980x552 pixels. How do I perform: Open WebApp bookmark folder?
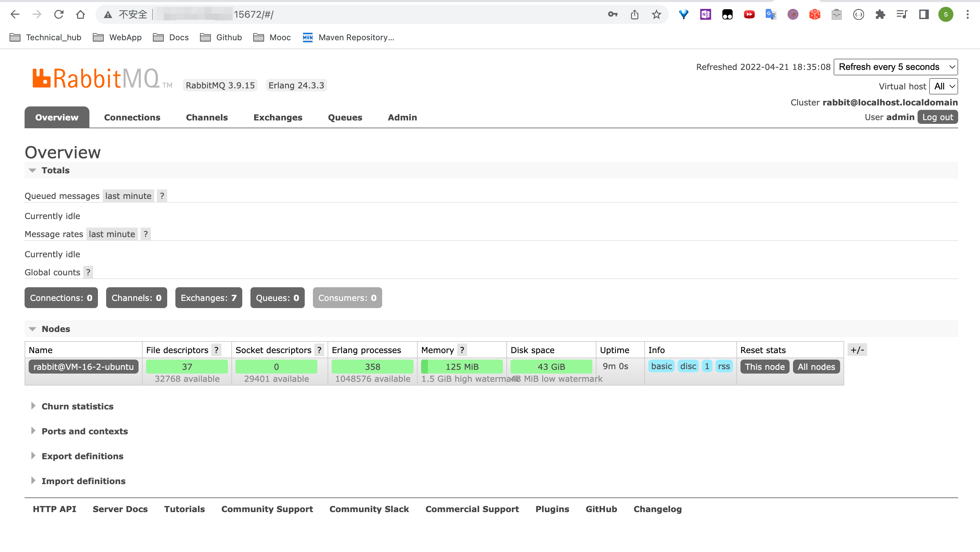[117, 37]
